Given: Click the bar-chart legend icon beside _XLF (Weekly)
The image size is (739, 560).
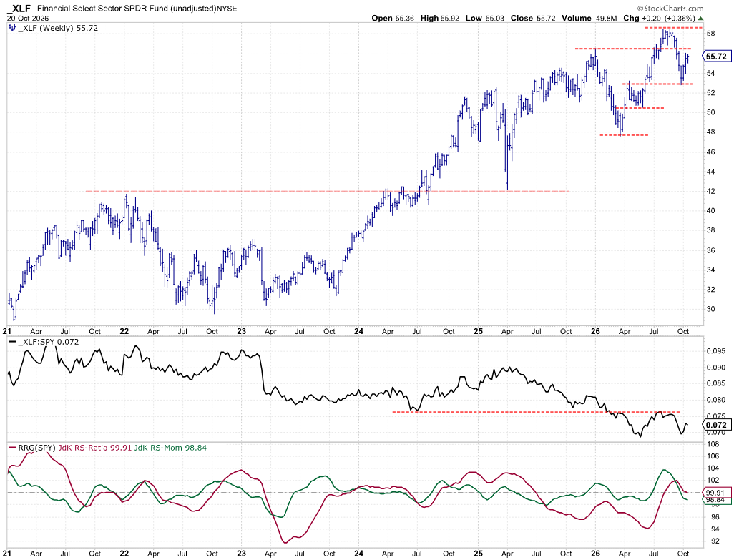Looking at the screenshot, I should pos(12,29).
